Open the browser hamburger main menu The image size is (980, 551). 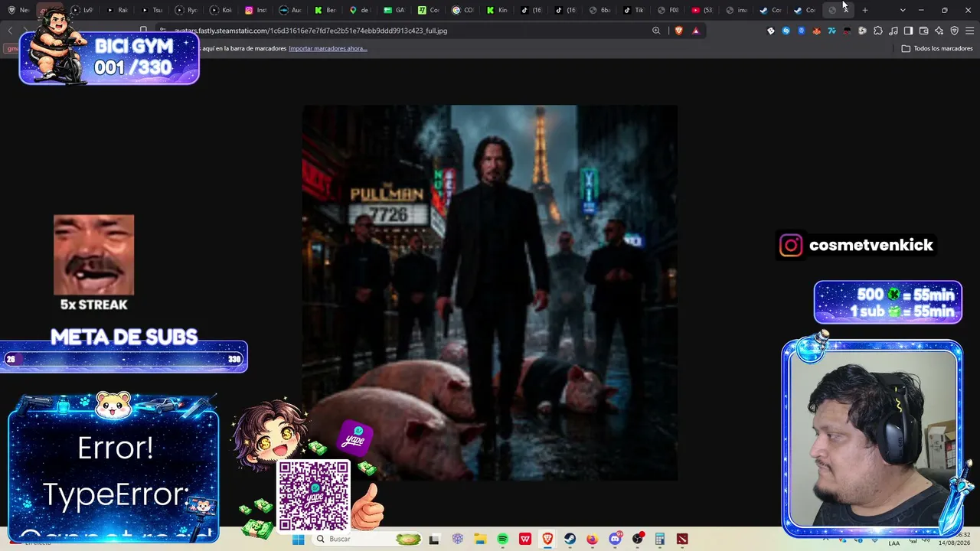coord(969,31)
